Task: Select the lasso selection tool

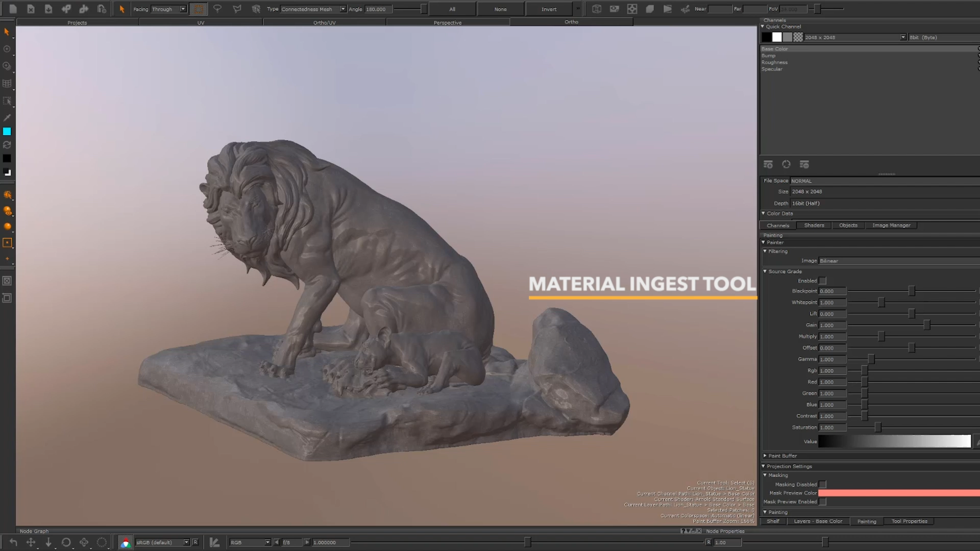Action: 217,9
